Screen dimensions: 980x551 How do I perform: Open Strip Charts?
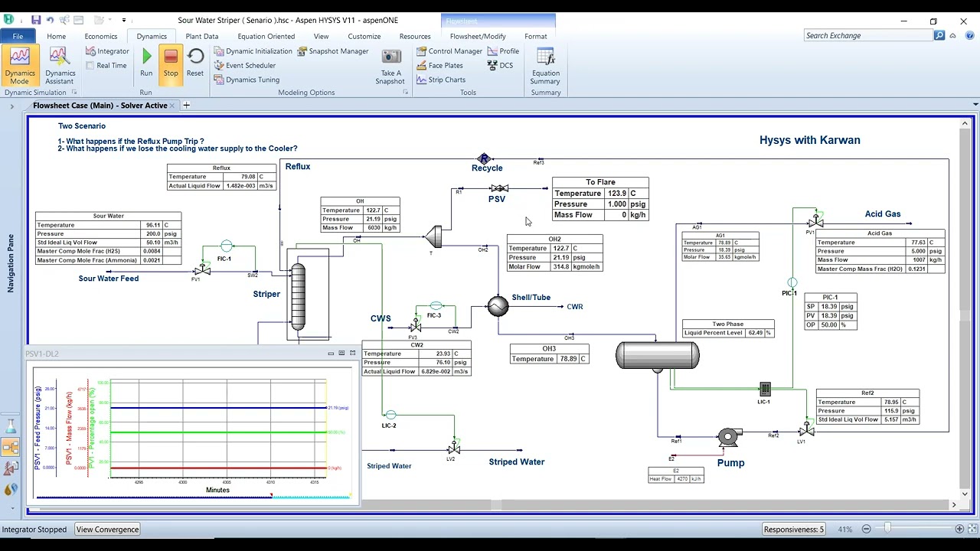tap(440, 80)
